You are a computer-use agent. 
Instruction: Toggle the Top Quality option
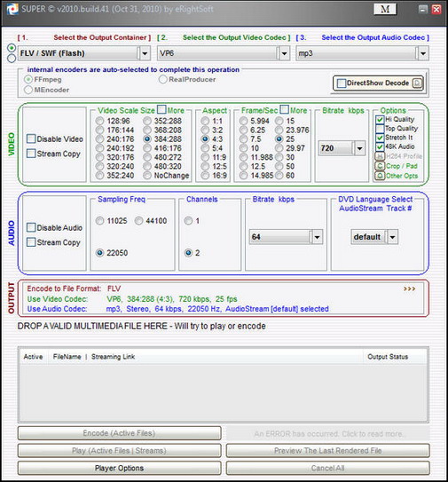[x=380, y=129]
